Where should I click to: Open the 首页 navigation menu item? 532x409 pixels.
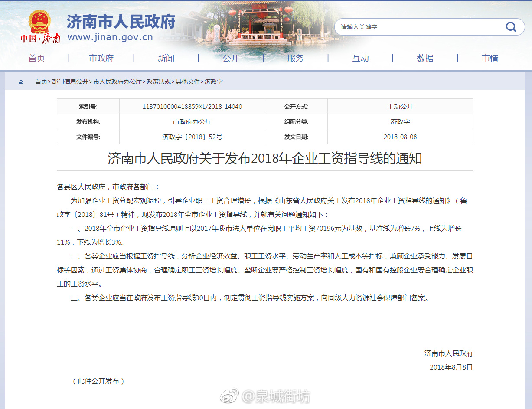pyautogui.click(x=36, y=58)
